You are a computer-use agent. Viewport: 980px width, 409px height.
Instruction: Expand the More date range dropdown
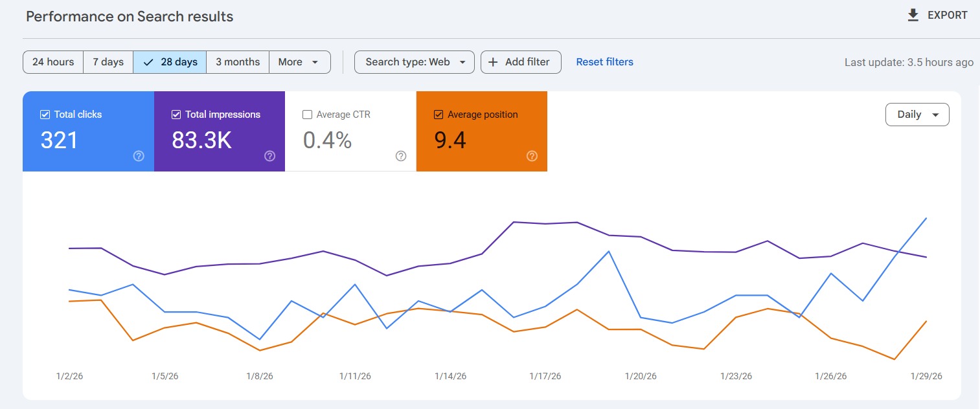coord(299,62)
